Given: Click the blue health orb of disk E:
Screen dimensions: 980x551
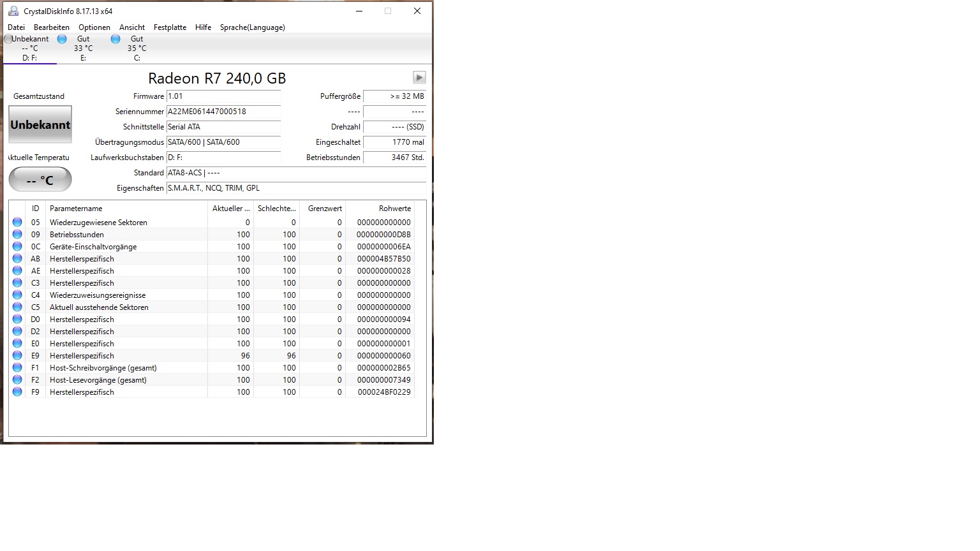Looking at the screenshot, I should pos(62,39).
